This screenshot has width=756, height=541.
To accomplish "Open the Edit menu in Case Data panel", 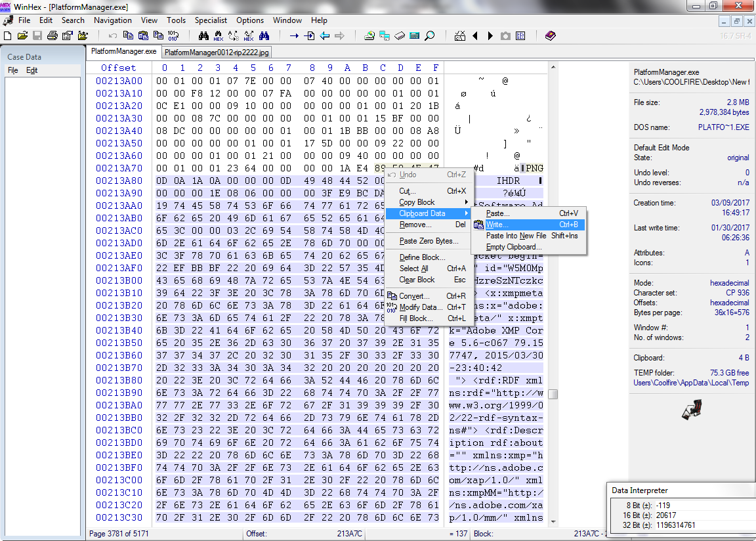I will [x=31, y=70].
